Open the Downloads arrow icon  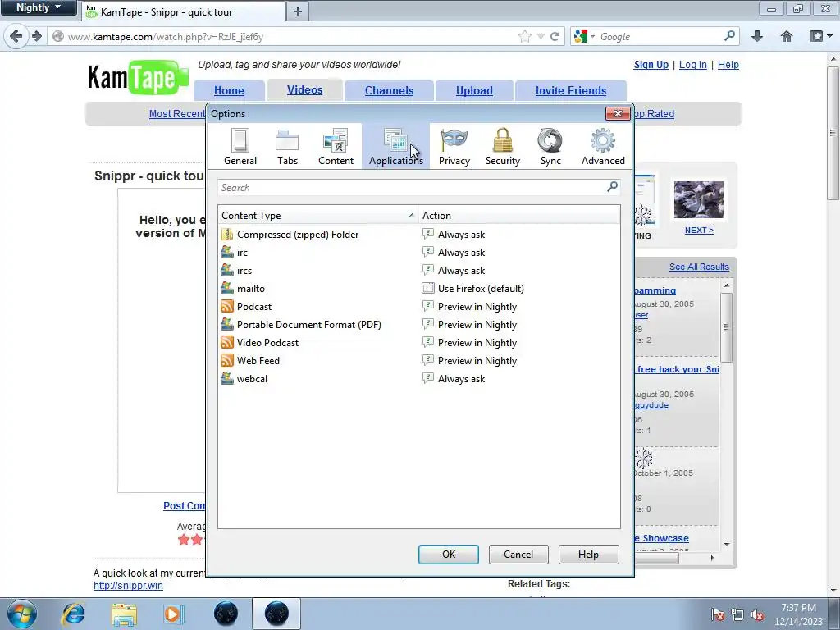[757, 36]
